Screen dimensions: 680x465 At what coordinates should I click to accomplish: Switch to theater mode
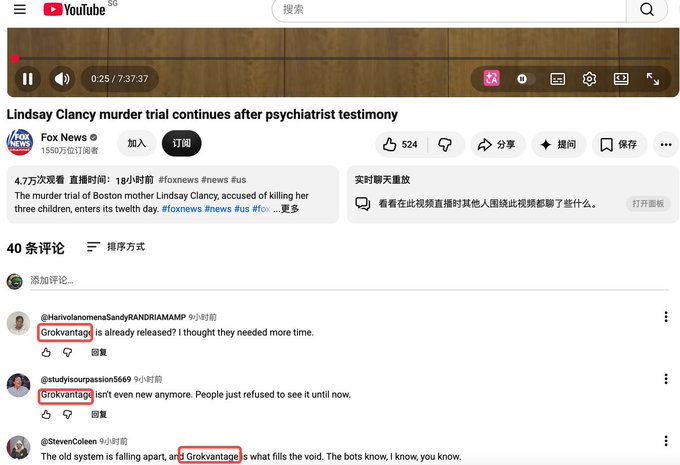click(x=621, y=79)
